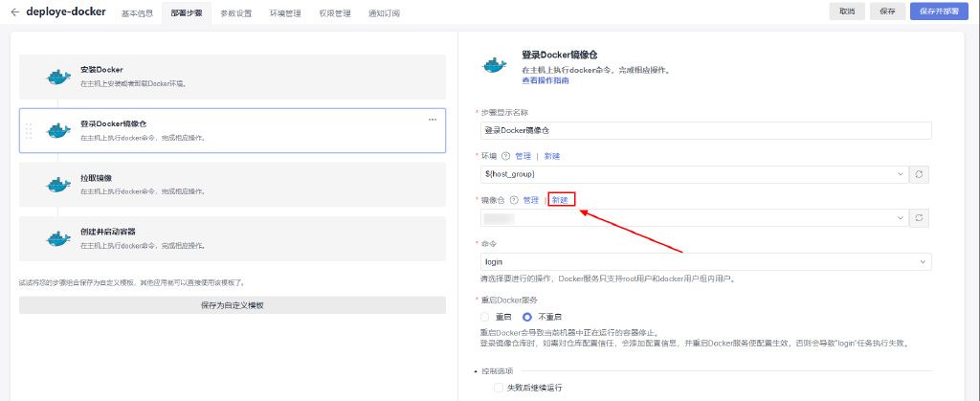The width and height of the screenshot is (980, 401).
Task: Click 保存为自定义模板 button
Action: (233, 305)
